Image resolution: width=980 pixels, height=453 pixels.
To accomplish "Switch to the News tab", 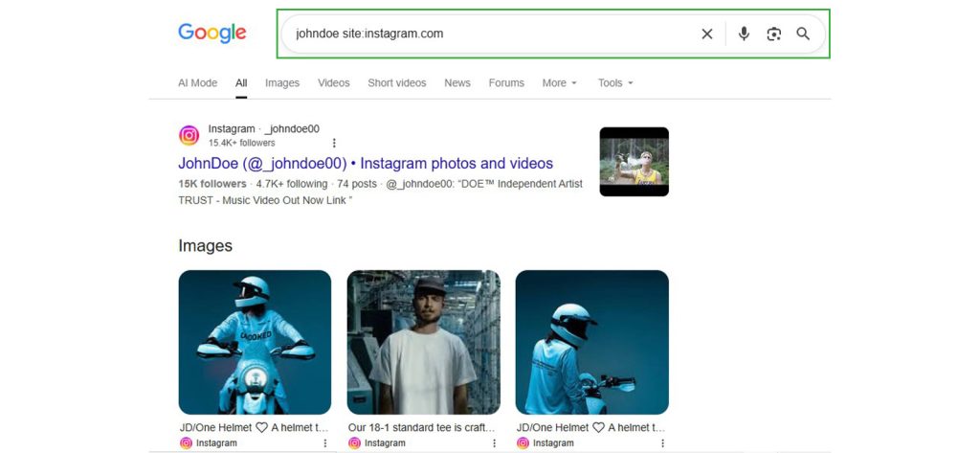I will [x=457, y=82].
